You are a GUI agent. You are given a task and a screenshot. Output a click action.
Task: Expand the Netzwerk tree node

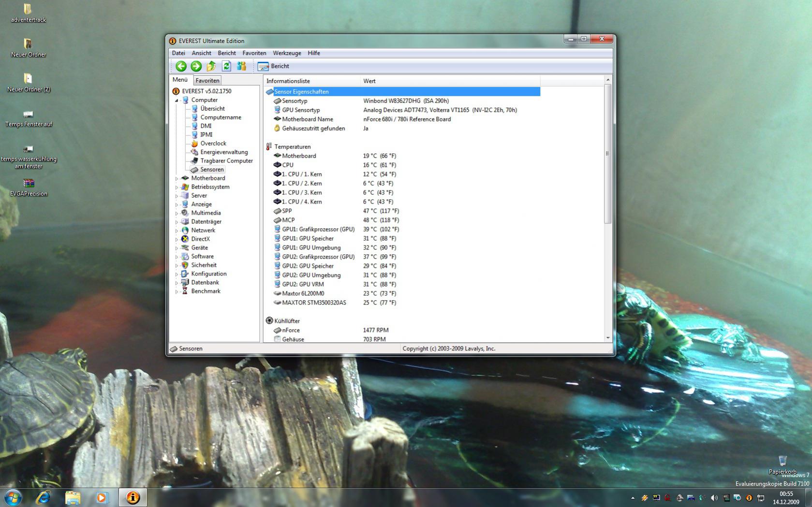pyautogui.click(x=177, y=231)
